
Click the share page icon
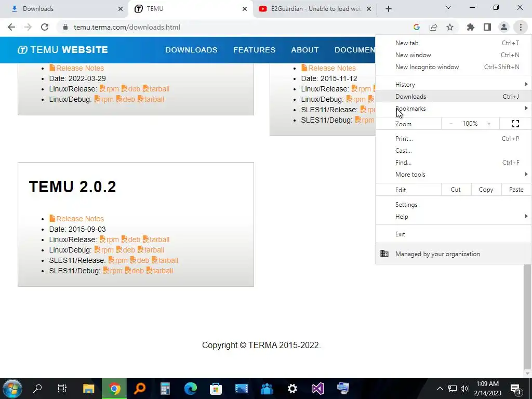433,27
